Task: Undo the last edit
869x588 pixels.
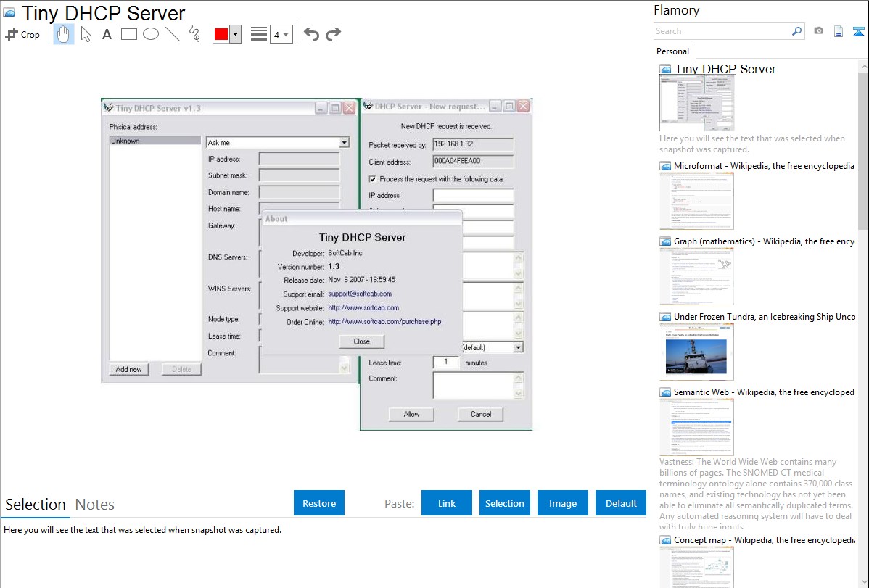Action: pyautogui.click(x=311, y=34)
